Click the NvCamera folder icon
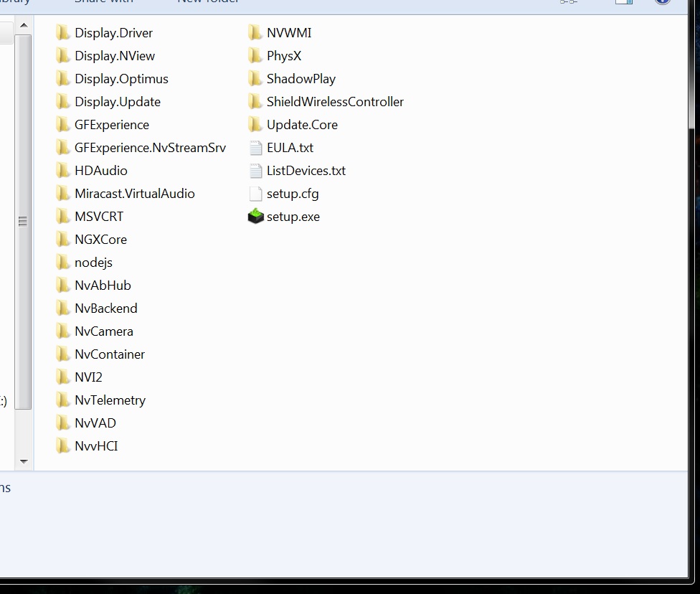Image resolution: width=700 pixels, height=594 pixels. pos(63,331)
